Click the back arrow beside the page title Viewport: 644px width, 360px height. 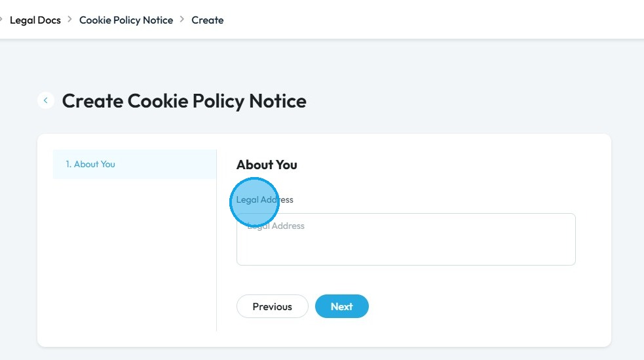tap(45, 100)
